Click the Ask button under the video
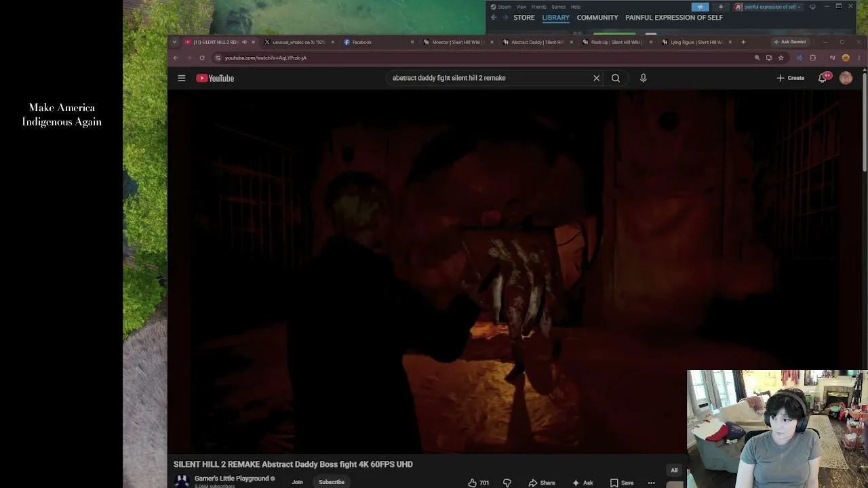The width and height of the screenshot is (868, 488). point(583,483)
